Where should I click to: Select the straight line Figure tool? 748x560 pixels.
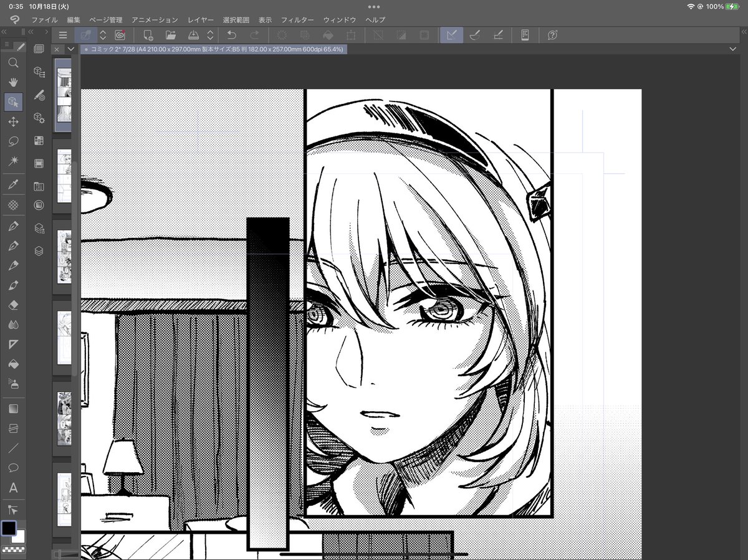point(13,447)
